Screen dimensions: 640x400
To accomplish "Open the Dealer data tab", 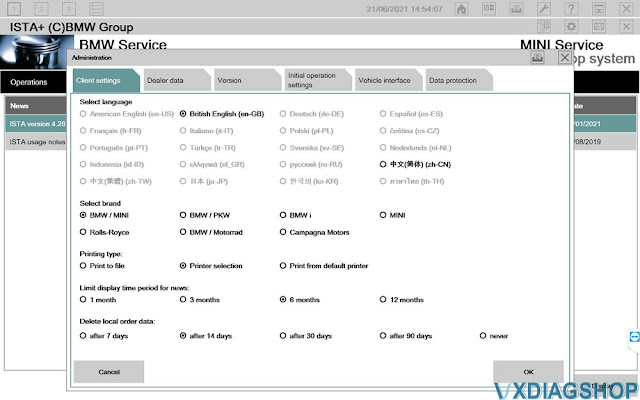I will point(177,80).
